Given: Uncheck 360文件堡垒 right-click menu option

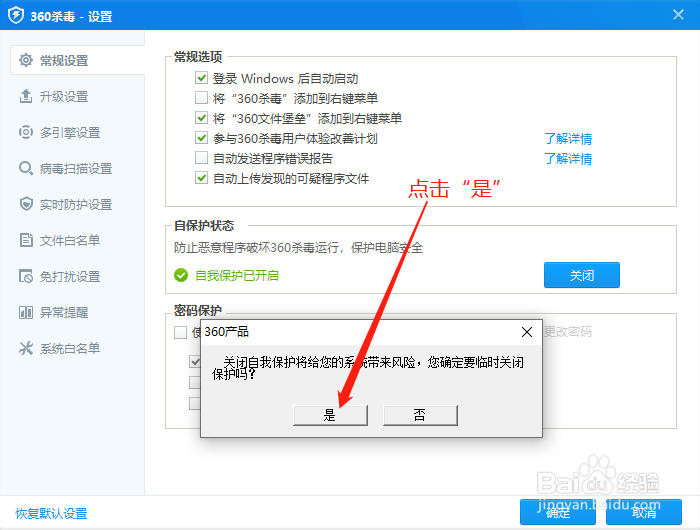Looking at the screenshot, I should (201, 118).
